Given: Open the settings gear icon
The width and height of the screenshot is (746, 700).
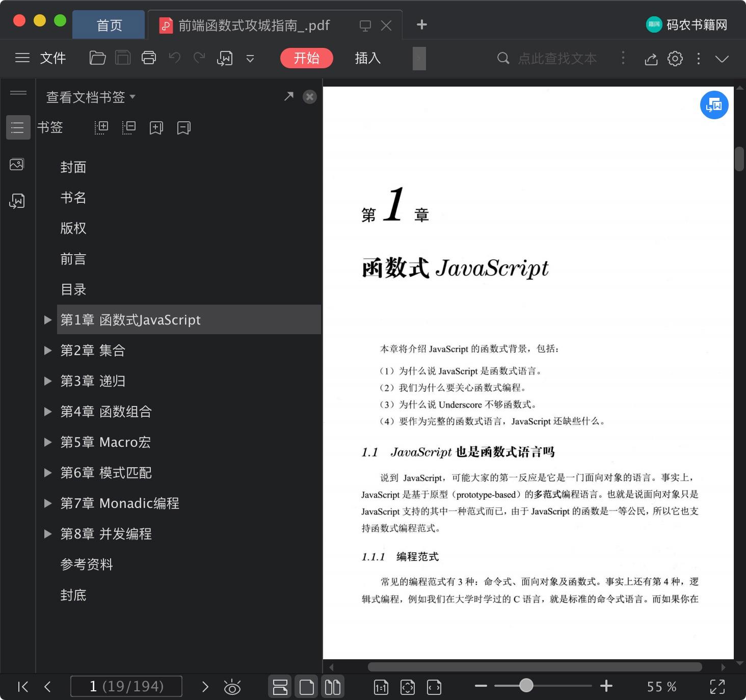Looking at the screenshot, I should tap(675, 59).
